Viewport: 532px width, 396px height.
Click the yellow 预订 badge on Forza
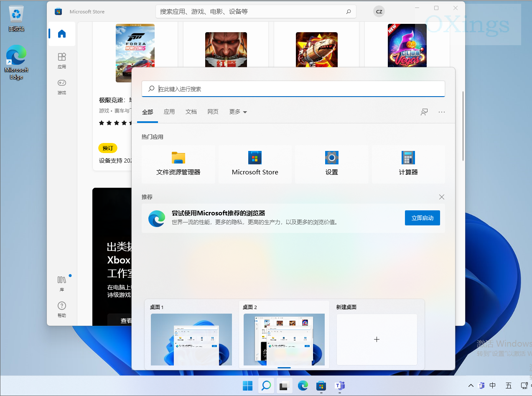108,148
